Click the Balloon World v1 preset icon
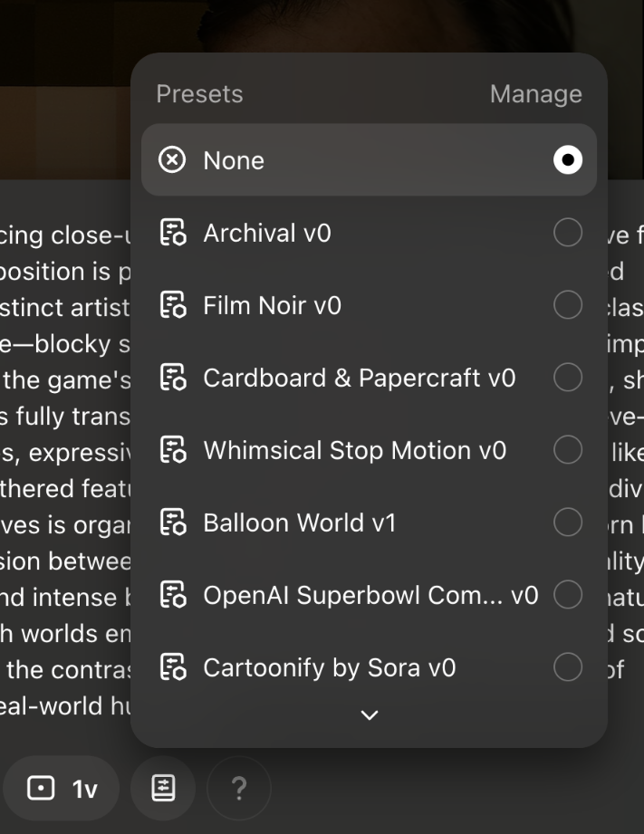 point(173,522)
